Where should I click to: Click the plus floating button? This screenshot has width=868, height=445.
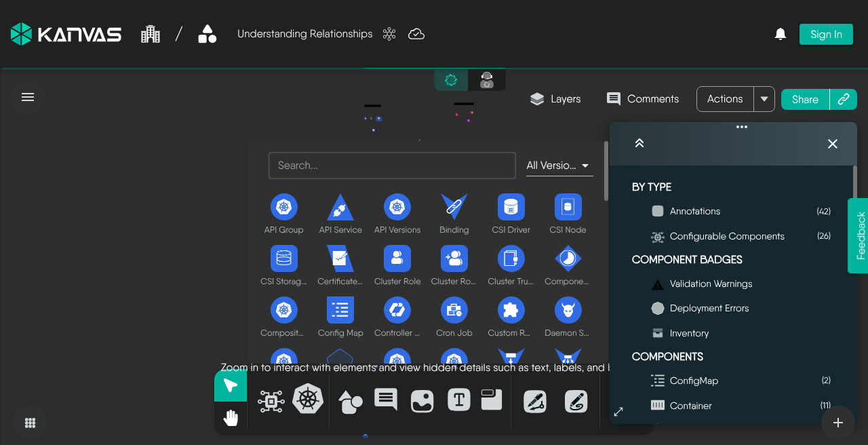coord(838,423)
